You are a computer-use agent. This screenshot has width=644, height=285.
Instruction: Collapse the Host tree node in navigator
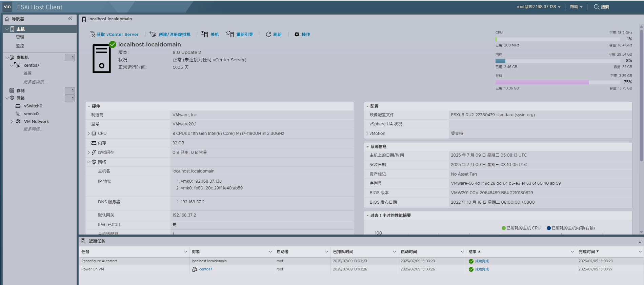pos(7,29)
